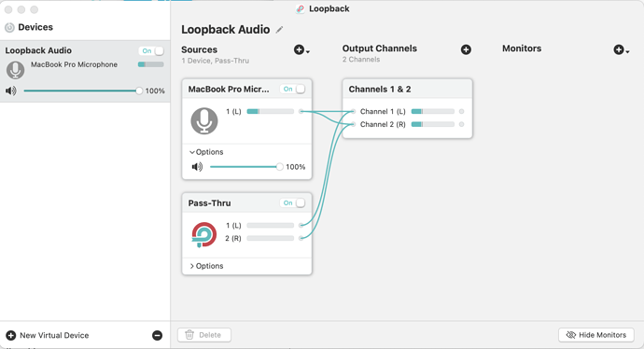This screenshot has width=644, height=349.
Task: Click the source 1 (L) level meter
Action: tap(271, 111)
